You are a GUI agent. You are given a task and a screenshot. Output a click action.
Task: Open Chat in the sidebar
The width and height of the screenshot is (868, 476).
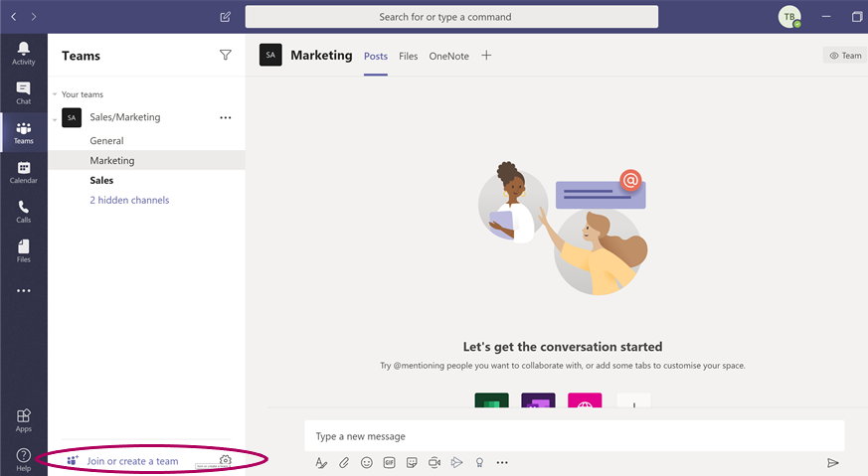coord(23,93)
